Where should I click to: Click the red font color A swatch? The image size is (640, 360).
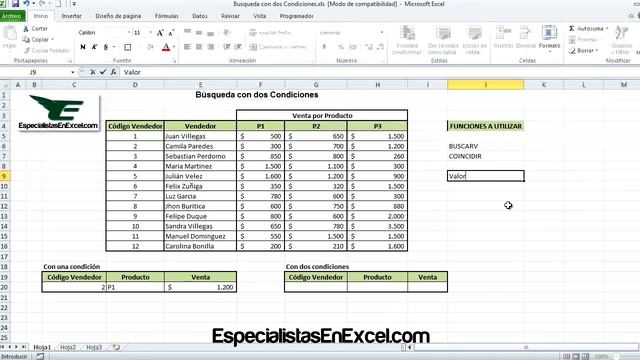[x=166, y=47]
